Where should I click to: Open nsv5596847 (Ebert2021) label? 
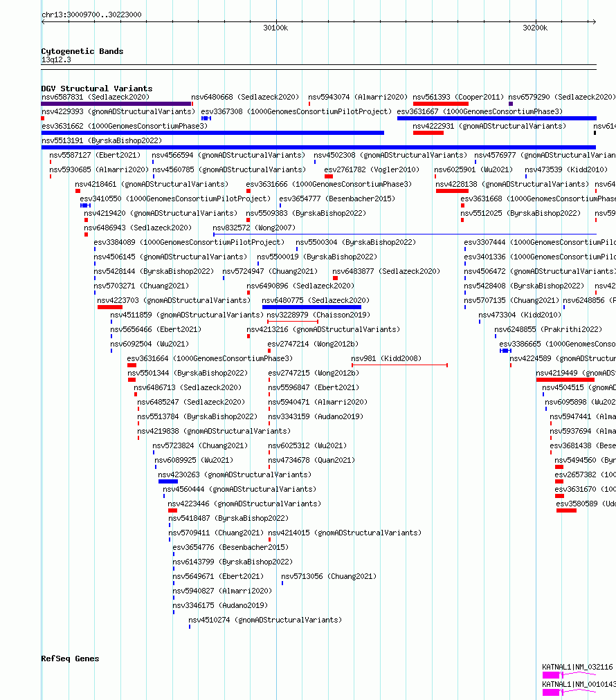(314, 387)
